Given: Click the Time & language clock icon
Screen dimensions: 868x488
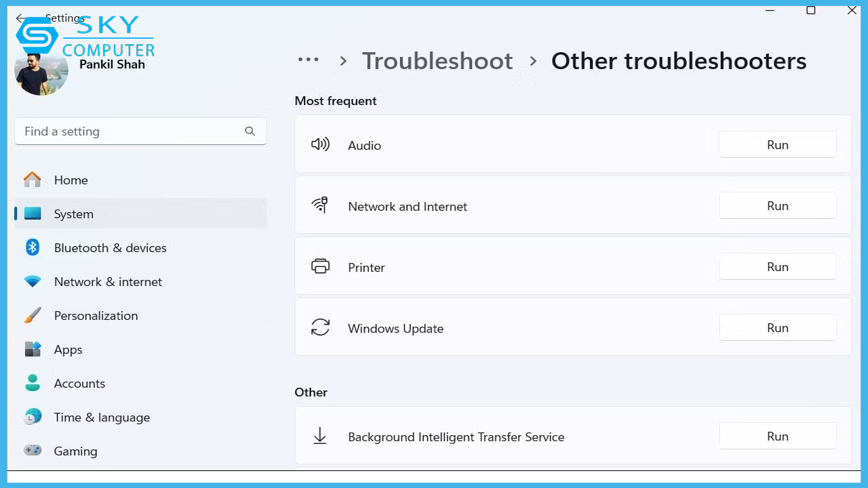Looking at the screenshot, I should tap(33, 417).
